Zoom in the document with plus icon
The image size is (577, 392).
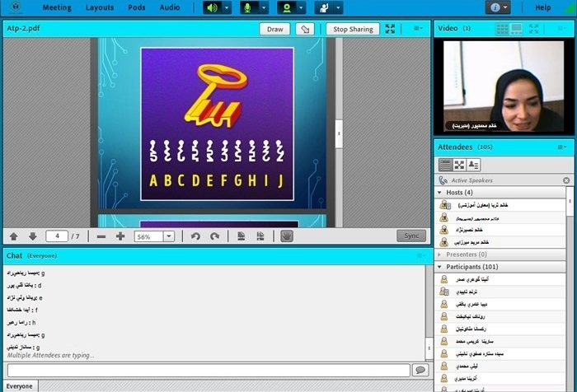120,236
